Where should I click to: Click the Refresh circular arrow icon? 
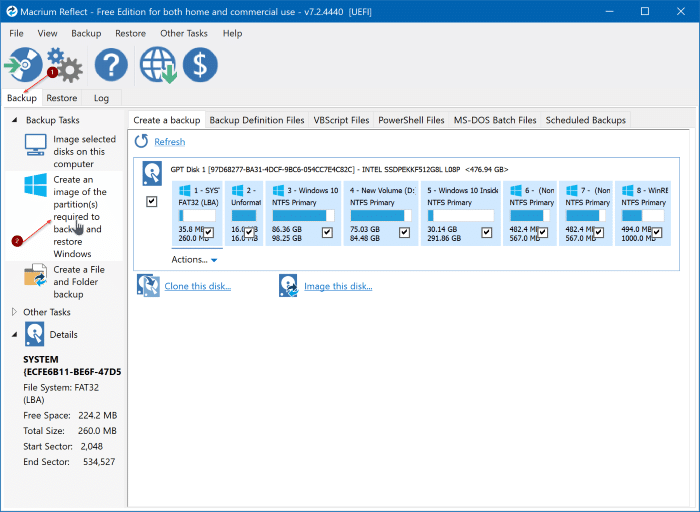[x=142, y=142]
